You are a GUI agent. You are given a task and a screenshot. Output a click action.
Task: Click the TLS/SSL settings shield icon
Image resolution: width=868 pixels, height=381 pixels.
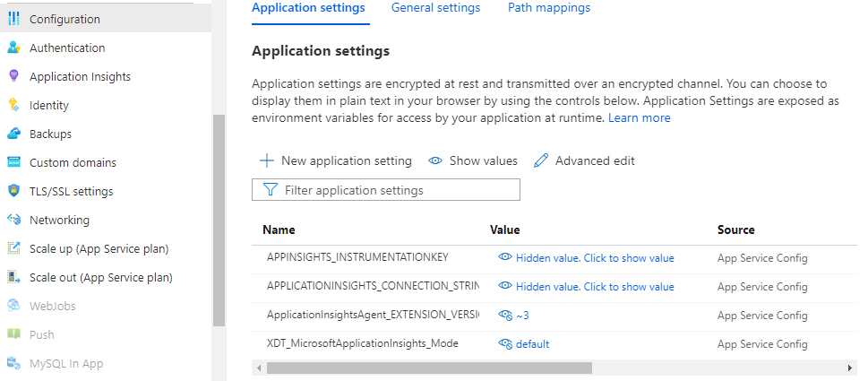[x=13, y=191]
